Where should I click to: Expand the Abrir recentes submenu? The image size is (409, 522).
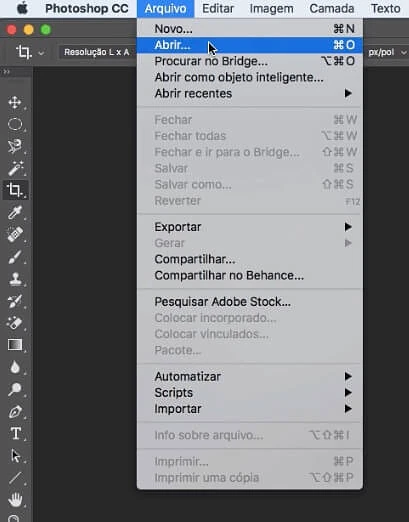click(250, 94)
